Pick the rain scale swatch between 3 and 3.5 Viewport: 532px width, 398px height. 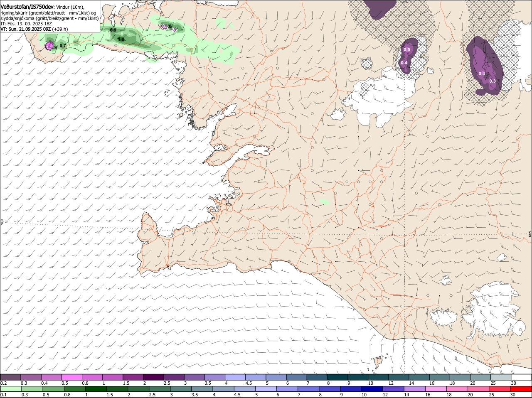click(181, 389)
